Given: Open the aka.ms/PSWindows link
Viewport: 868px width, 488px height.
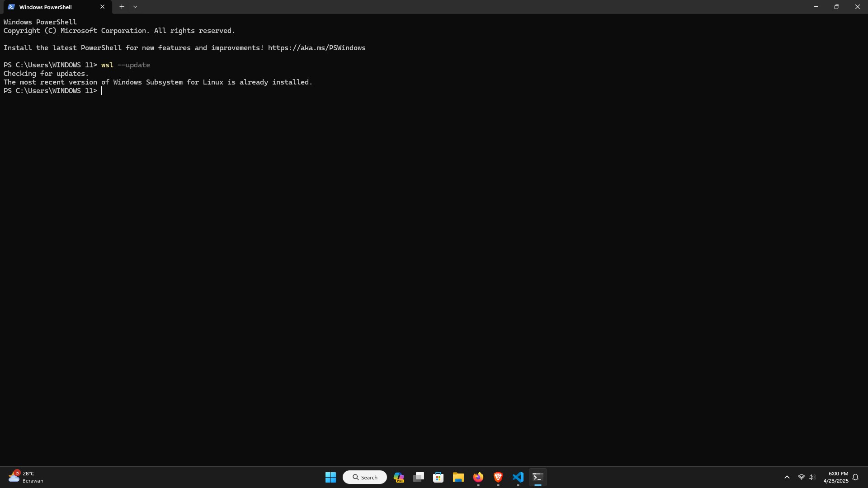Looking at the screenshot, I should tap(316, 48).
